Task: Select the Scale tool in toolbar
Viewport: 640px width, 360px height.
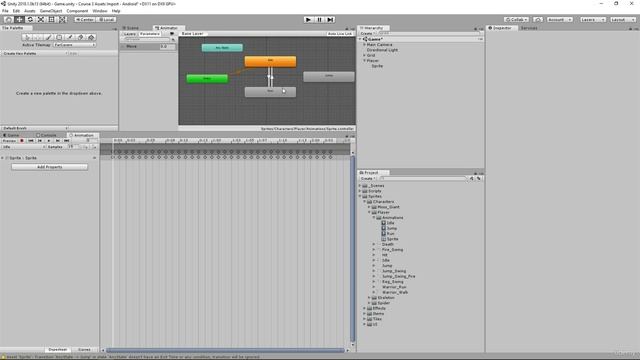Action: click(41, 20)
